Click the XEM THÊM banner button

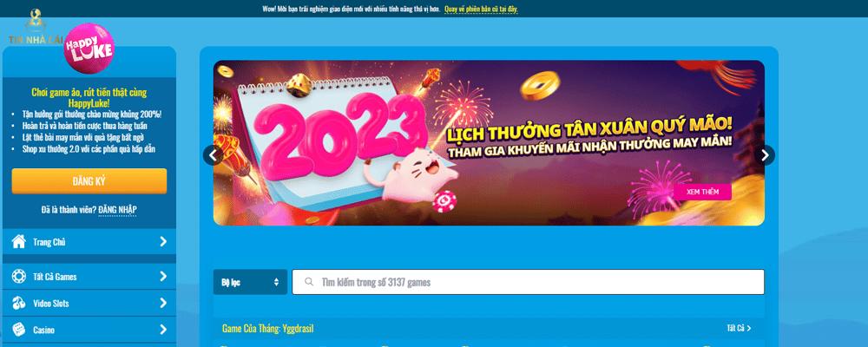tap(702, 192)
